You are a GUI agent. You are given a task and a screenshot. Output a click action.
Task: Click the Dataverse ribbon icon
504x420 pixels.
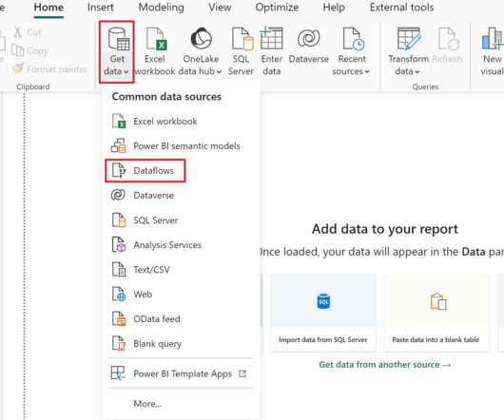308,38
